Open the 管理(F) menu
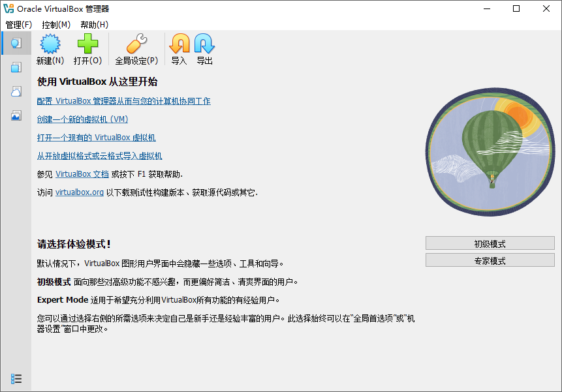This screenshot has width=562, height=392. 19,25
